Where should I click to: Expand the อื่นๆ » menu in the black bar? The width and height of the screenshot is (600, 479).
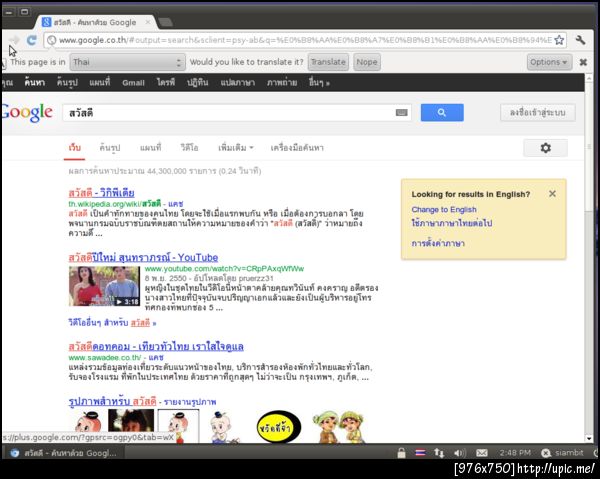pyautogui.click(x=319, y=82)
